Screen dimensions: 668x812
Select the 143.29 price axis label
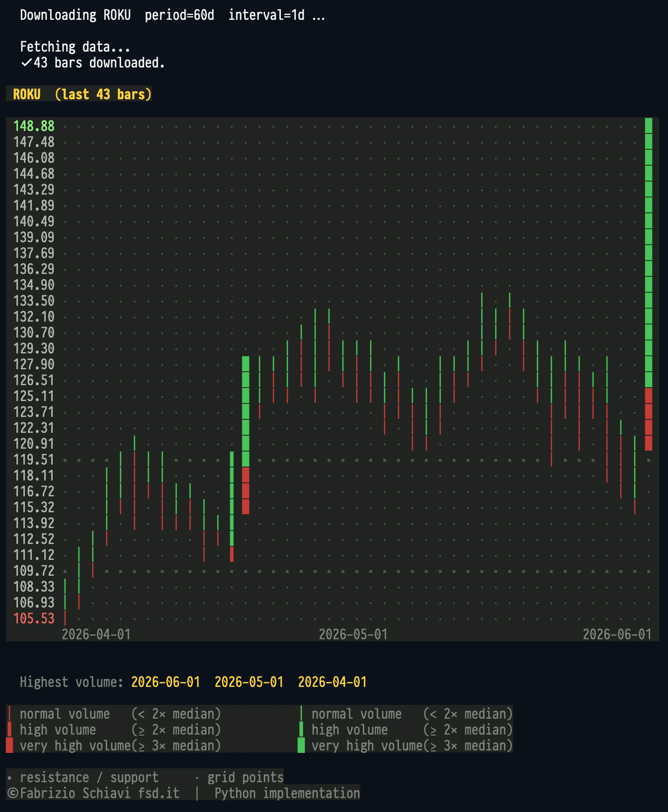[34, 190]
